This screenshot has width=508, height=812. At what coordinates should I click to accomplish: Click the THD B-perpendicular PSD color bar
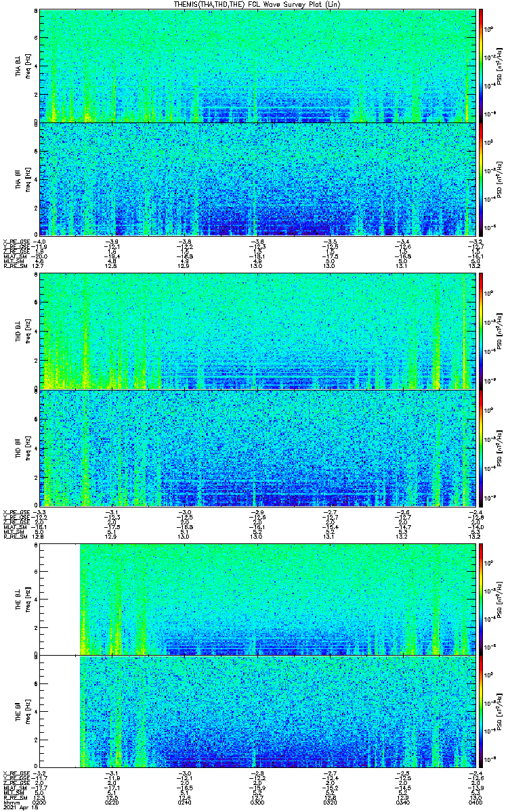coord(482,331)
